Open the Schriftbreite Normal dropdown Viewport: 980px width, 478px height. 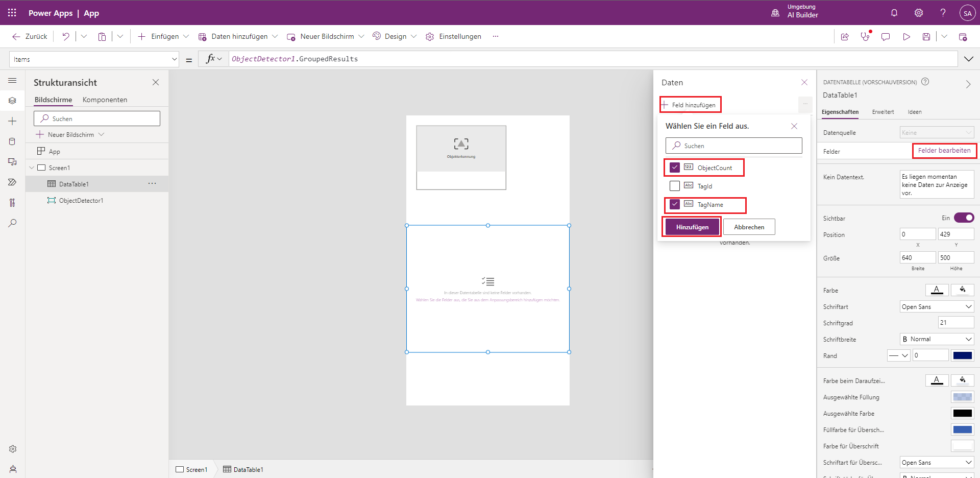[937, 339]
